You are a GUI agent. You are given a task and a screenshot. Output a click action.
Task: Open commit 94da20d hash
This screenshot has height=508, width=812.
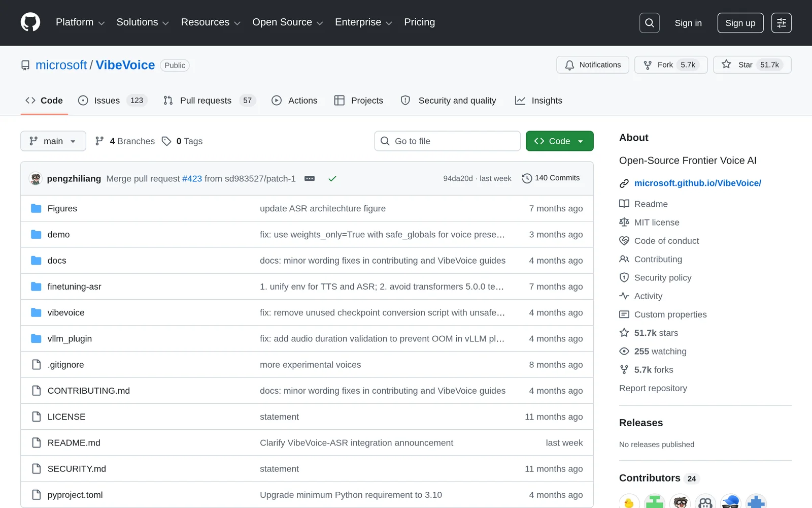coord(458,178)
